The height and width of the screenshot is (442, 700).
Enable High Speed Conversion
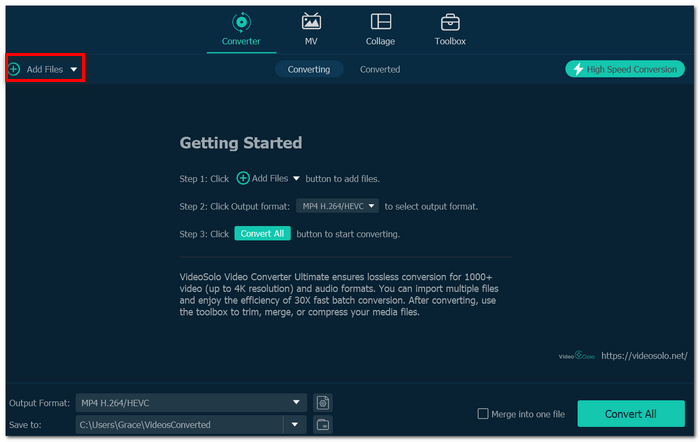pos(625,69)
